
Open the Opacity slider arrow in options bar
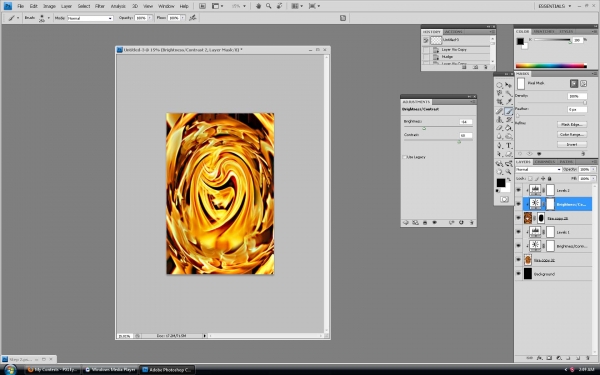150,18
